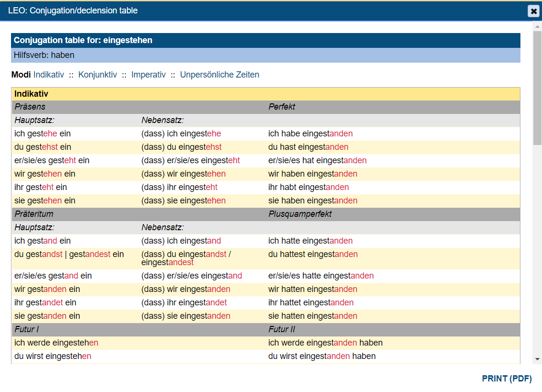The height and width of the screenshot is (392, 542).
Task: Click 'ich gestehe ein' cell
Action: (43, 134)
